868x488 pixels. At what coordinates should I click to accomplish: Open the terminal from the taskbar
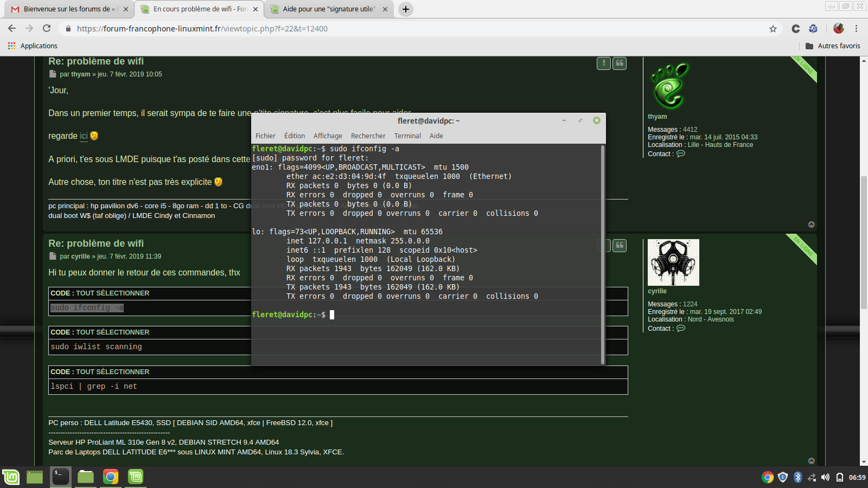point(60,477)
